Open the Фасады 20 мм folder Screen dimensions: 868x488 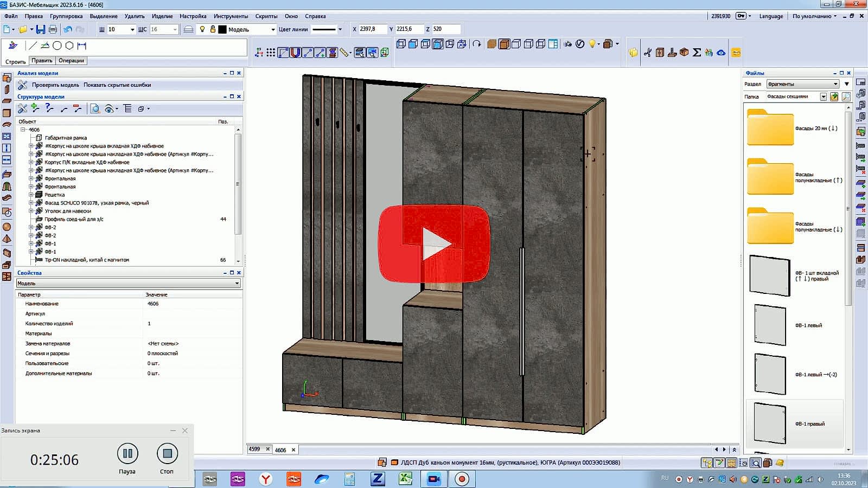pyautogui.click(x=770, y=128)
